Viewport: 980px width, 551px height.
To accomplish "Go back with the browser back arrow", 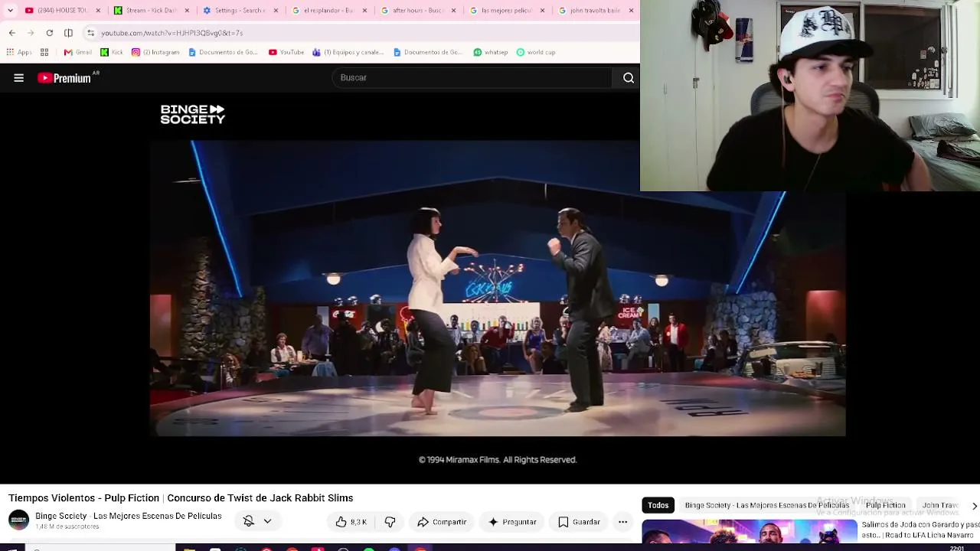I will click(x=12, y=33).
